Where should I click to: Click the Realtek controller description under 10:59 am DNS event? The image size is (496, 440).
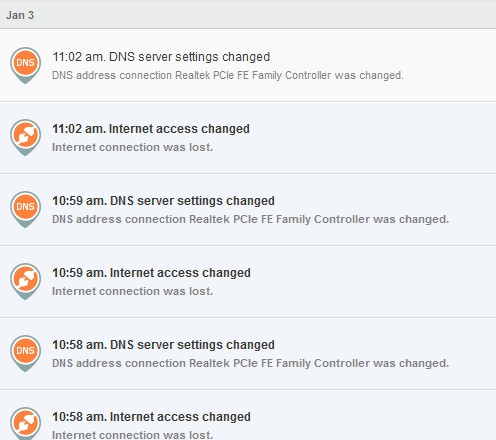250,219
